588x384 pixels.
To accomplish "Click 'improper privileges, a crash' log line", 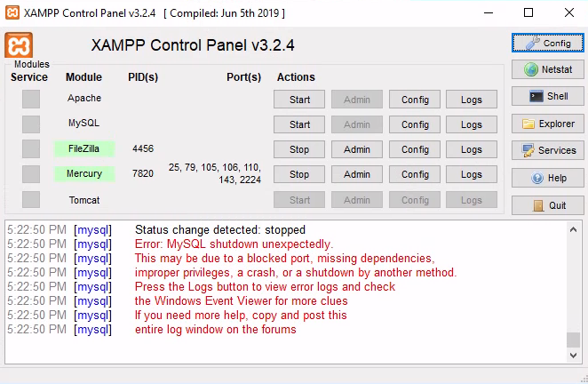I will click(296, 273).
